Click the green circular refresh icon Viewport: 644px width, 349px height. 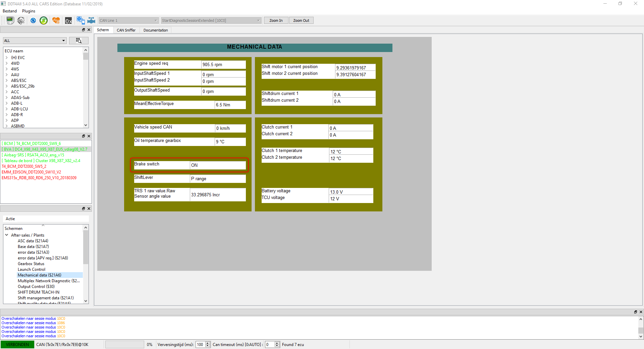click(x=44, y=20)
